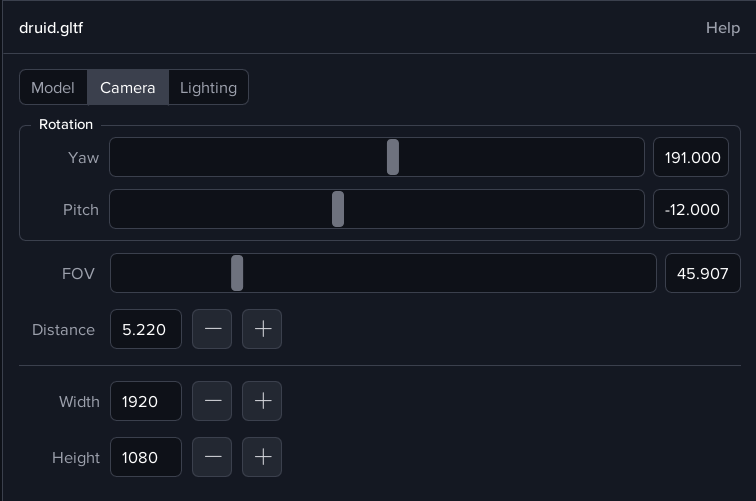Focus the FOV value field showing 45.907
756x501 pixels.
pos(702,273)
